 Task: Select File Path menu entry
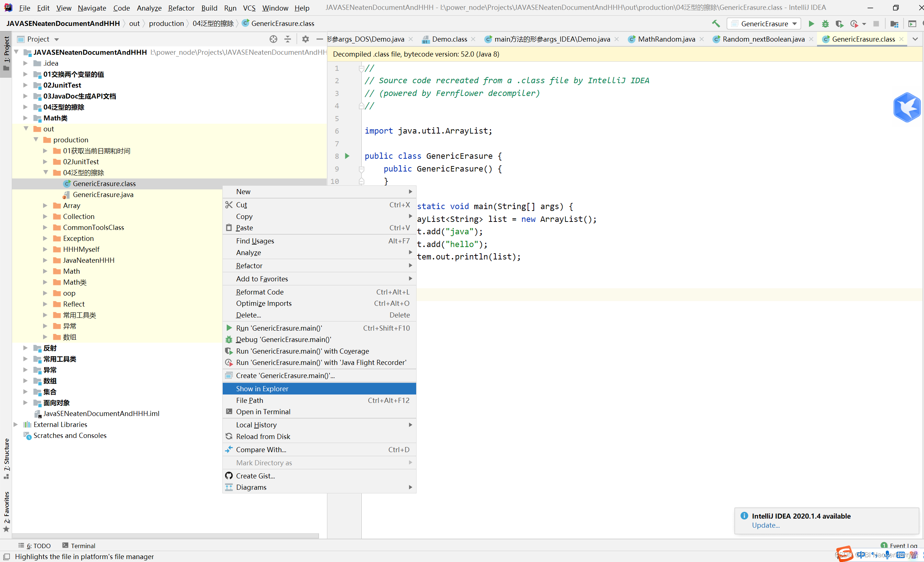click(319, 400)
